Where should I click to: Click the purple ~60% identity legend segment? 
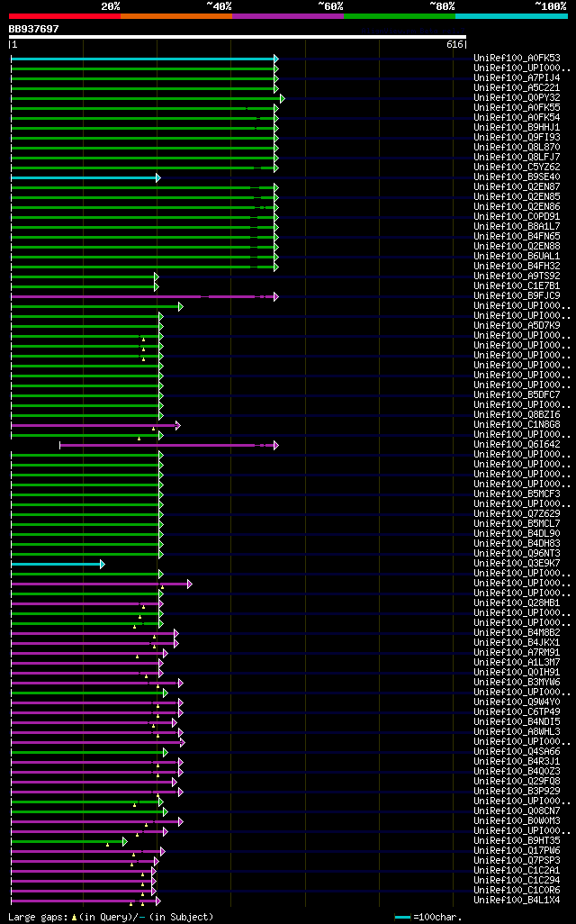coord(288,16)
